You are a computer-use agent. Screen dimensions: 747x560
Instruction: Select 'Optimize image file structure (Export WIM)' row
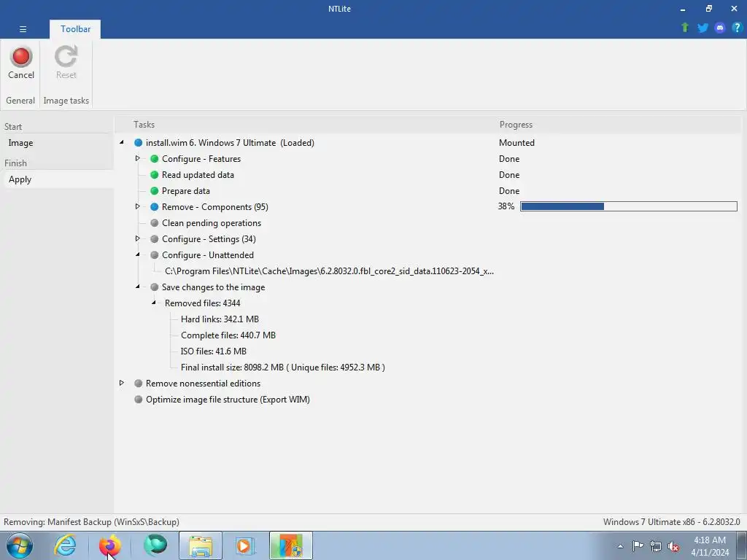pos(228,400)
